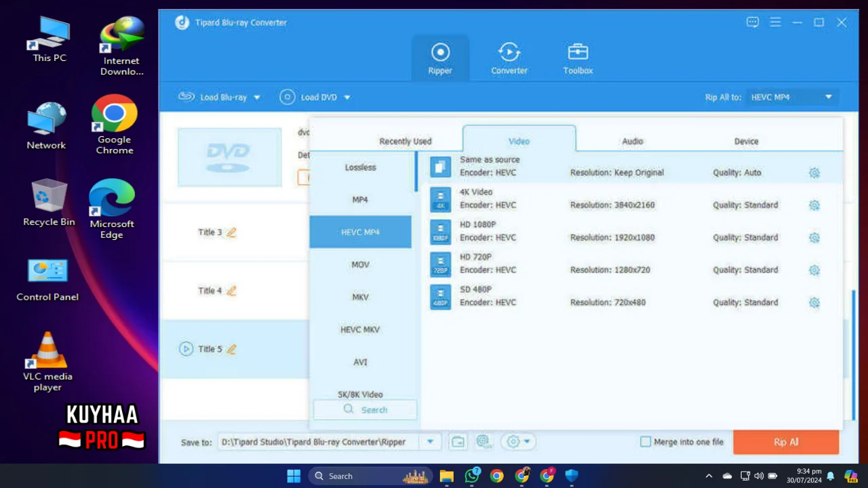Enable Merge into one file checkbox
Viewport: 868px width, 488px height.
[x=646, y=442]
